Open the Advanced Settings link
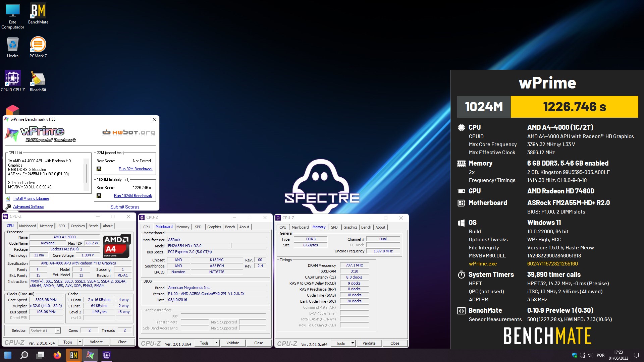 click(x=29, y=206)
